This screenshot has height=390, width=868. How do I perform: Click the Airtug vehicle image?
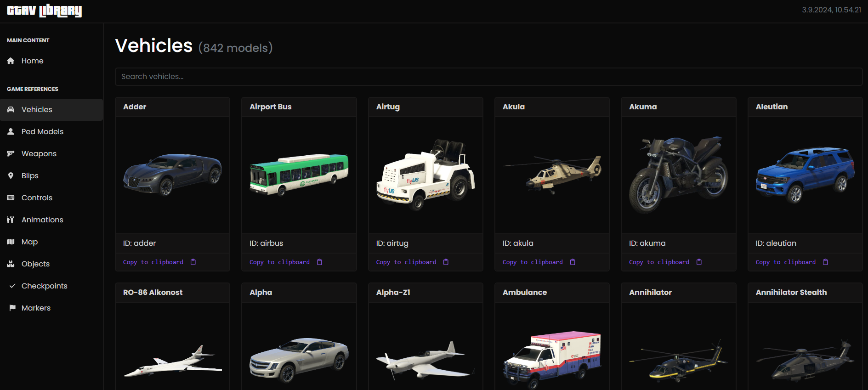coord(425,175)
